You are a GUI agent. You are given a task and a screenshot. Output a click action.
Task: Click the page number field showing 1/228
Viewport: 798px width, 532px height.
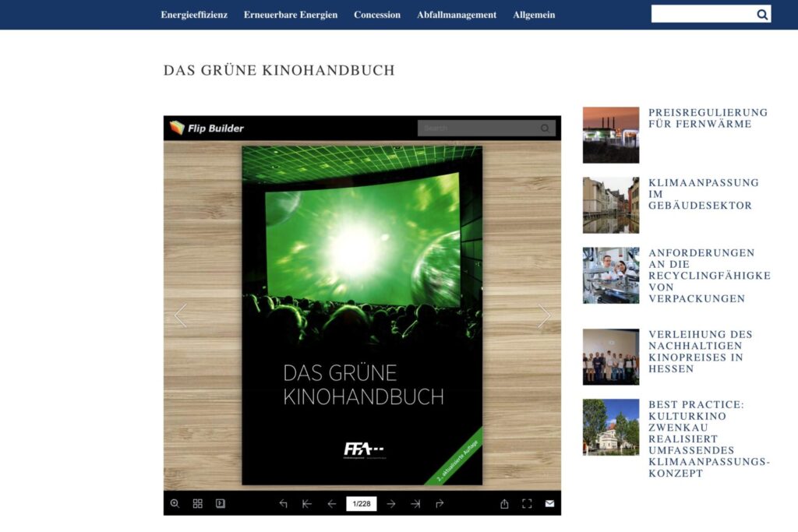(362, 504)
